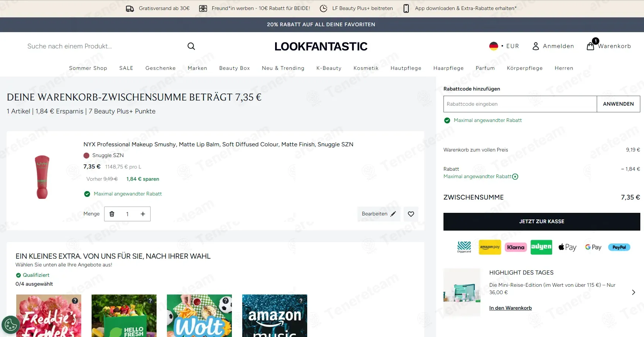This screenshot has width=644, height=337.
Task: Open the Kosmetik menu
Action: pos(366,68)
